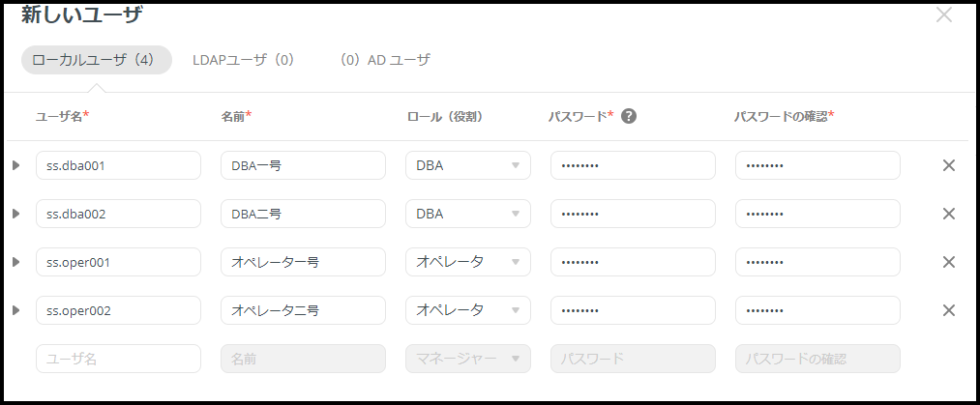This screenshot has width=980, height=405.
Task: Open role dropdown for DBA一号
Action: (x=468, y=165)
